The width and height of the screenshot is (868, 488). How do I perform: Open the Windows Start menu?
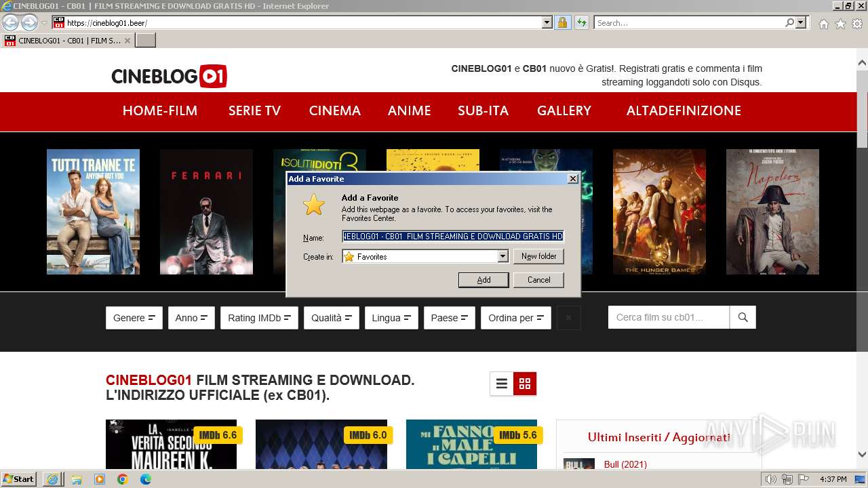coord(18,479)
